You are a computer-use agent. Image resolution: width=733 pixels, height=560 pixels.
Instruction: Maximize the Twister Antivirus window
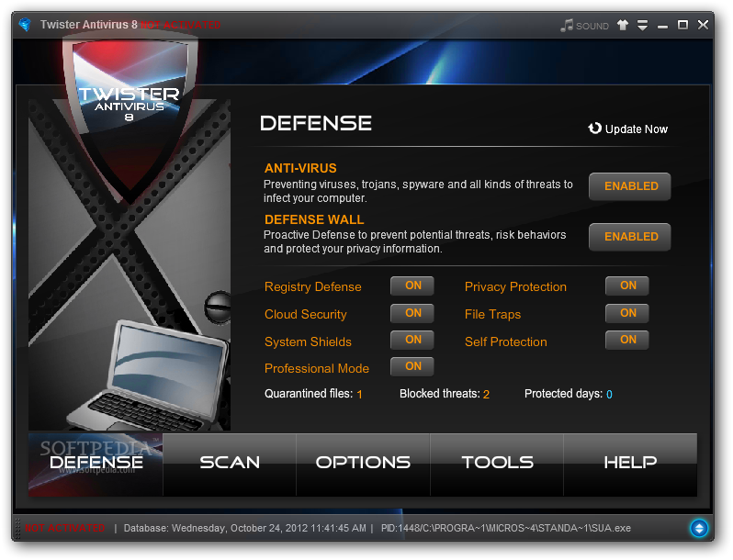coord(682,25)
